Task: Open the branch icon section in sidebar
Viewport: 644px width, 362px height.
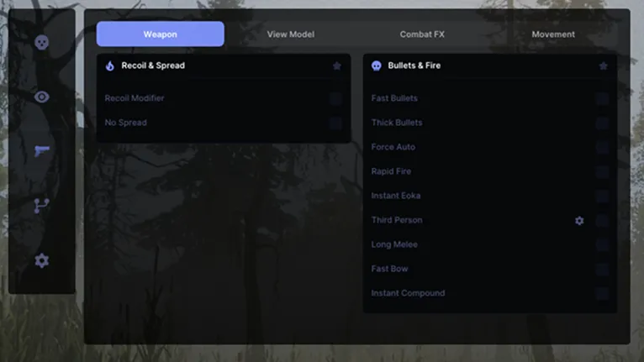Action: click(x=41, y=206)
